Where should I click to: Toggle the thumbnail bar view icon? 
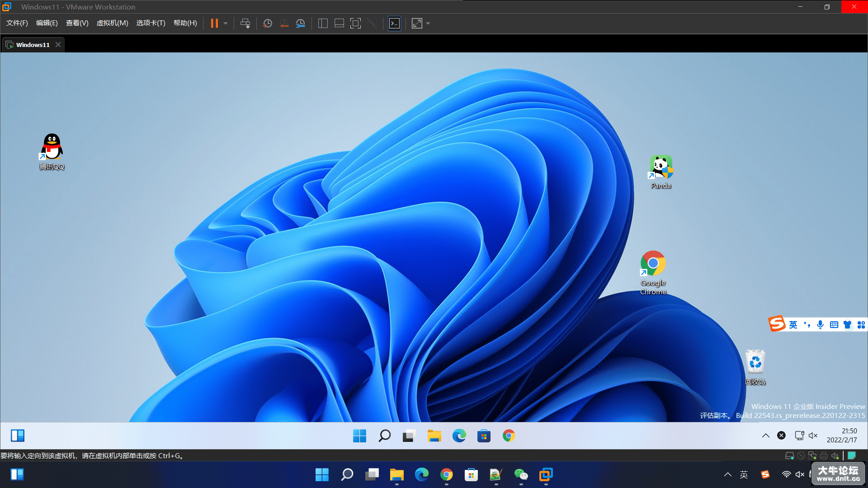click(x=339, y=23)
